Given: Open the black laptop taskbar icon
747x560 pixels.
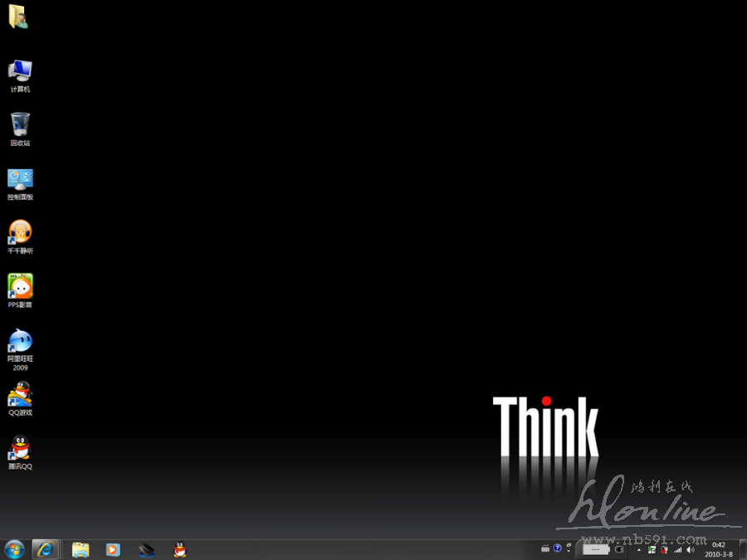Looking at the screenshot, I should pos(147,550).
